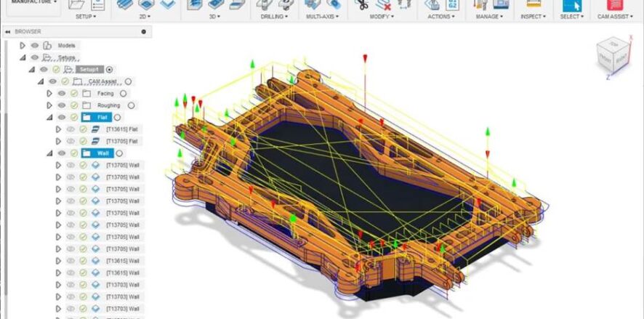Click the green check status icon on Setup1
Screen dimensions: 644x319
[x=56, y=69]
